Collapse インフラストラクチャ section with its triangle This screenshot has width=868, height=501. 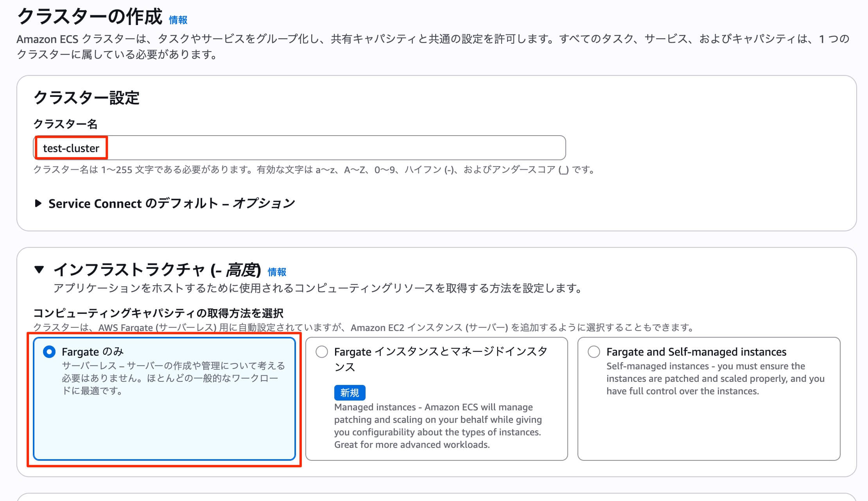39,270
